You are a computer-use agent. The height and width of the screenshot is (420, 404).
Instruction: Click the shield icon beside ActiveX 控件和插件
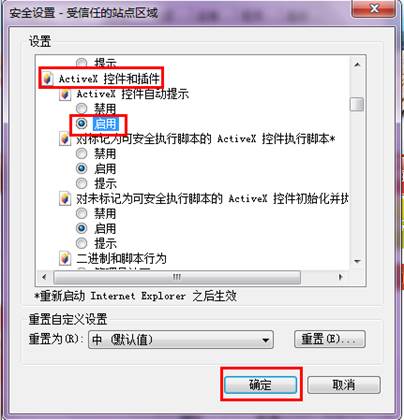tap(47, 79)
